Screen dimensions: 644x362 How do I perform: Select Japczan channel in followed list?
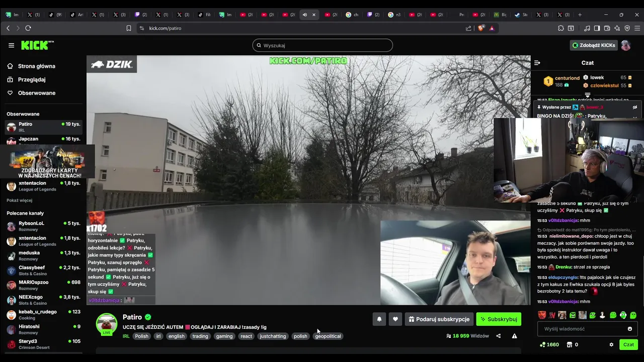tap(43, 140)
